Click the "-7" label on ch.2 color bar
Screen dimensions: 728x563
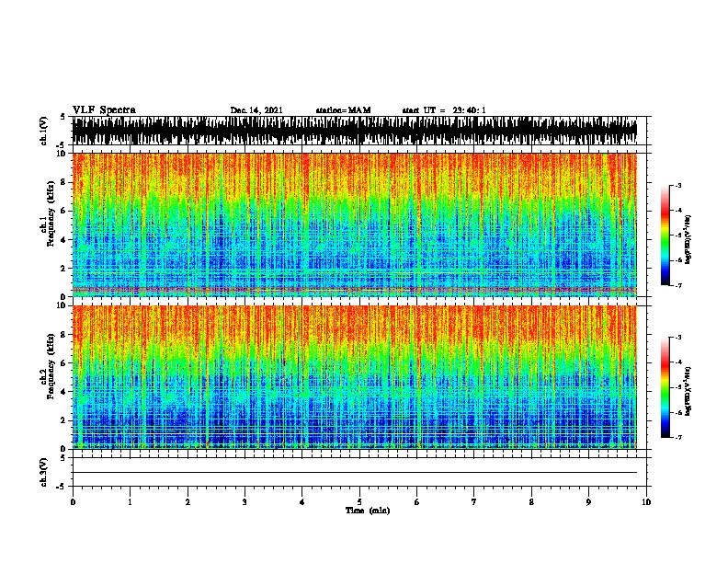click(x=678, y=438)
